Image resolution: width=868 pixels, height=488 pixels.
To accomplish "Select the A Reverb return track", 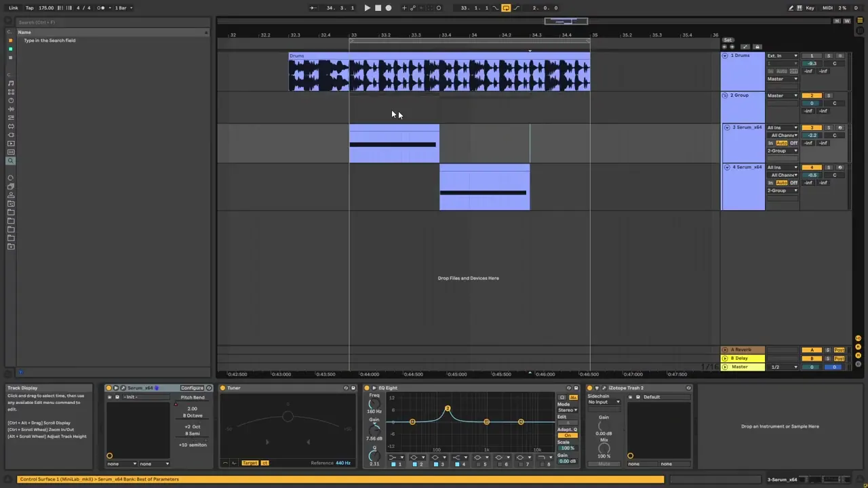I will tap(743, 350).
